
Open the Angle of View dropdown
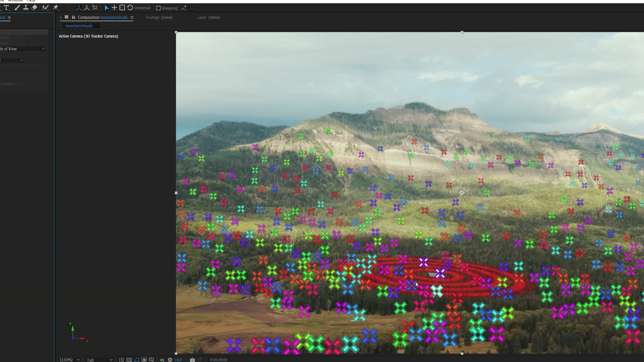coord(23,49)
